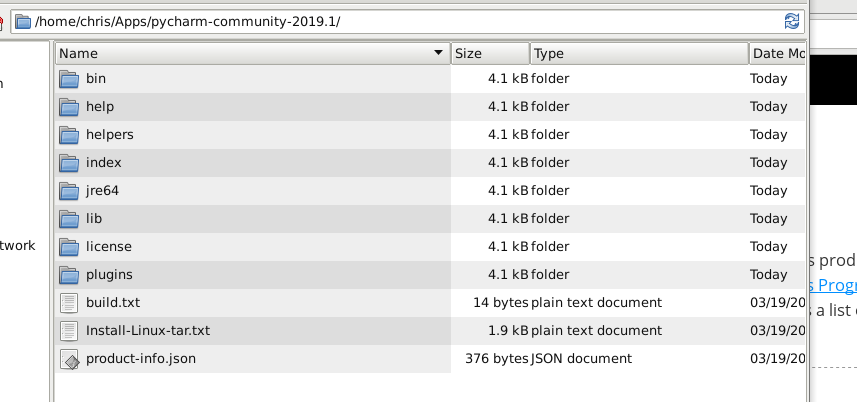Select the product-info.json file icon
857x402 pixels.
point(69,359)
